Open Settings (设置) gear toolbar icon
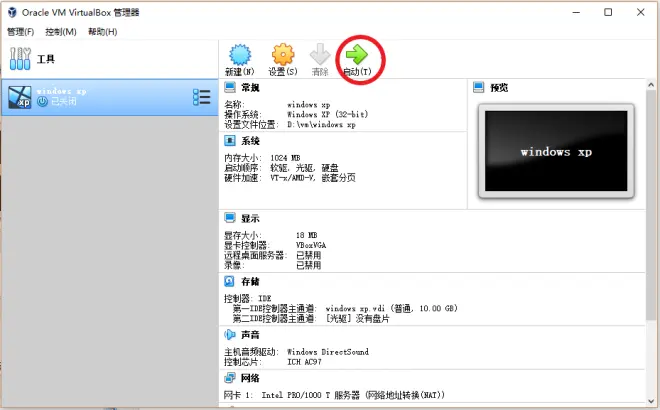The height and width of the screenshot is (410, 660). tap(283, 54)
